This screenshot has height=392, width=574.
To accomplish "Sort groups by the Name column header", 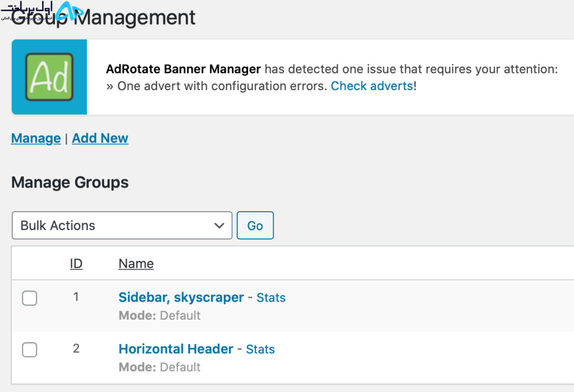I will pos(136,264).
